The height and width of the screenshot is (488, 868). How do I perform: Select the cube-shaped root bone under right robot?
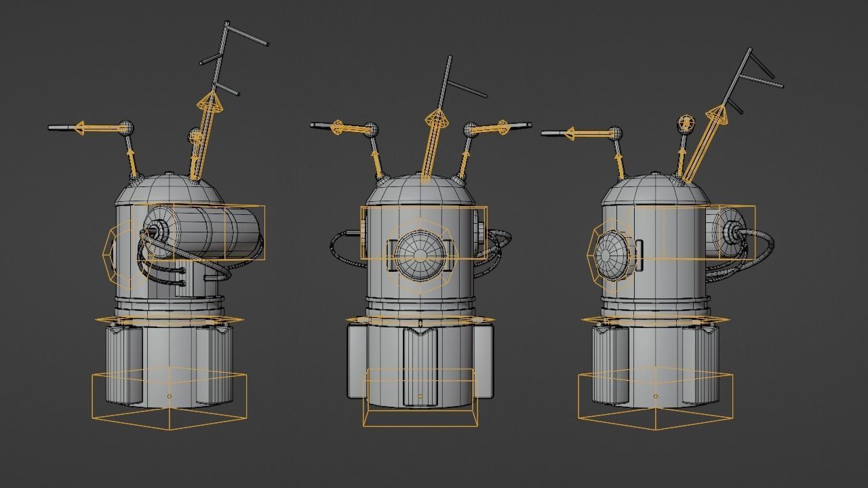coord(655,399)
